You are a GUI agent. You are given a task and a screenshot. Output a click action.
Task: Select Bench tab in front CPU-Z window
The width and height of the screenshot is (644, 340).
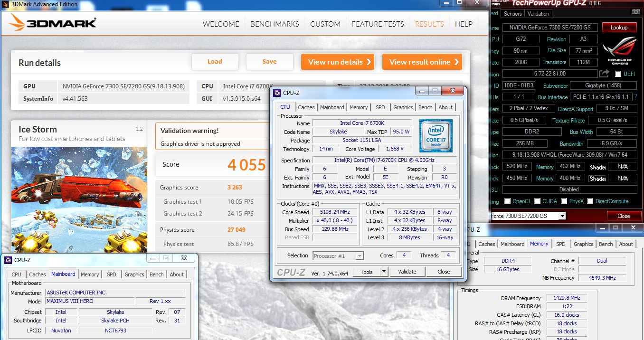[426, 107]
